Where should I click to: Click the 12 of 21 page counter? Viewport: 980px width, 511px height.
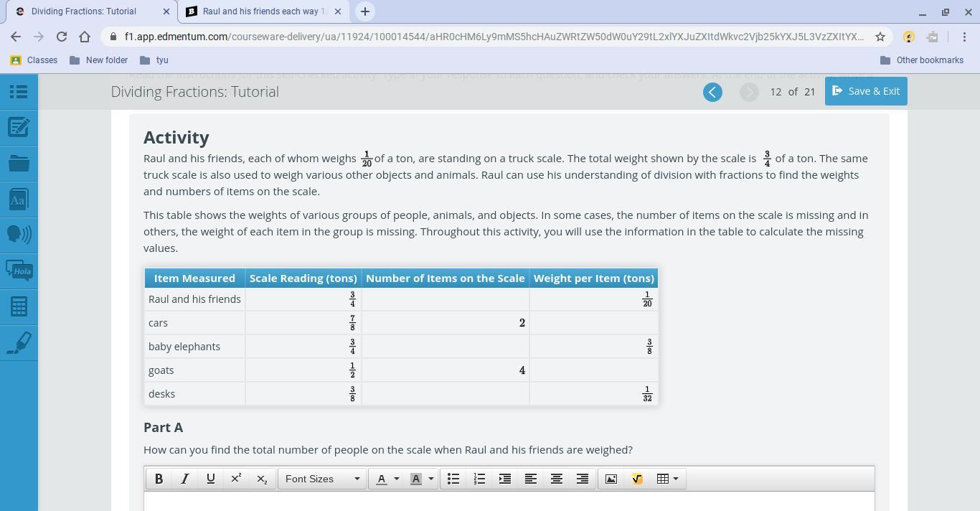(792, 92)
